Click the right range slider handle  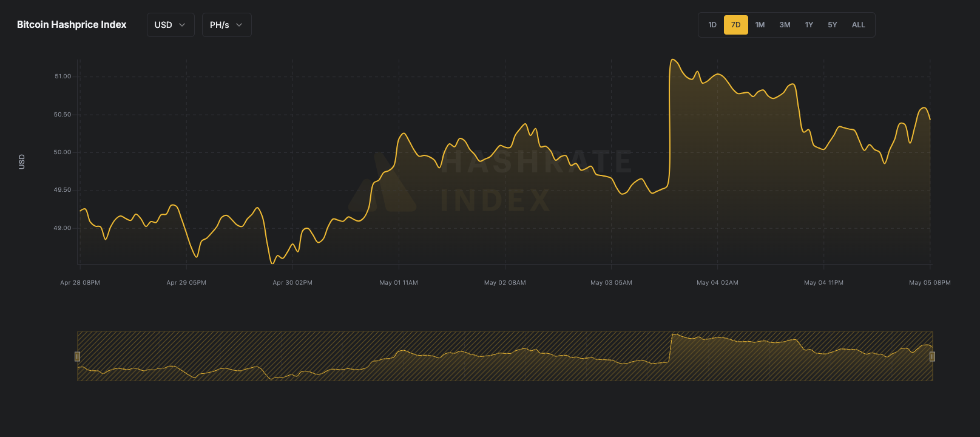point(932,356)
